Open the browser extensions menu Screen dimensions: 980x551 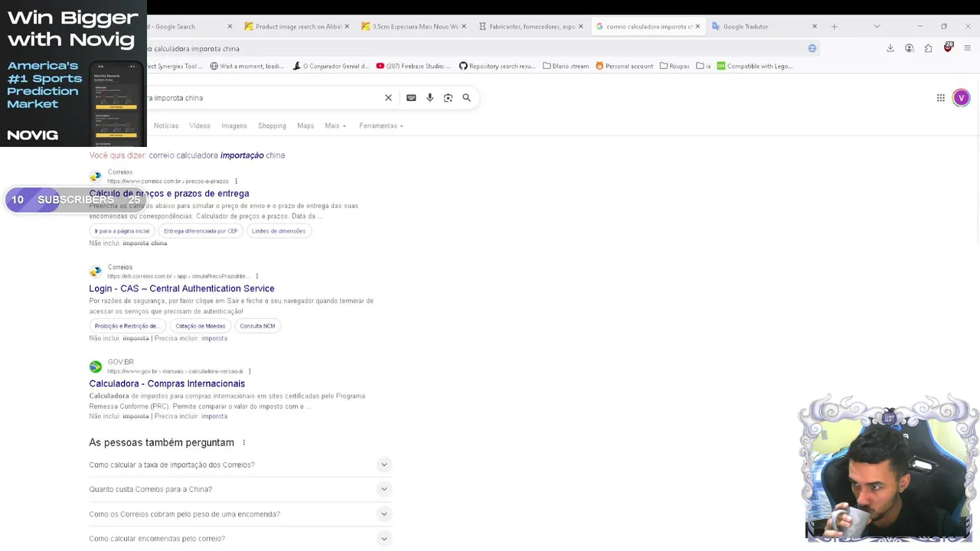[x=929, y=48]
